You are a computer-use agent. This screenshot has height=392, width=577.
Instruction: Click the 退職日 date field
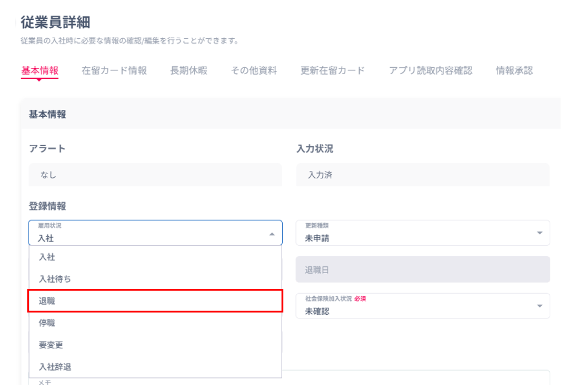click(x=422, y=269)
